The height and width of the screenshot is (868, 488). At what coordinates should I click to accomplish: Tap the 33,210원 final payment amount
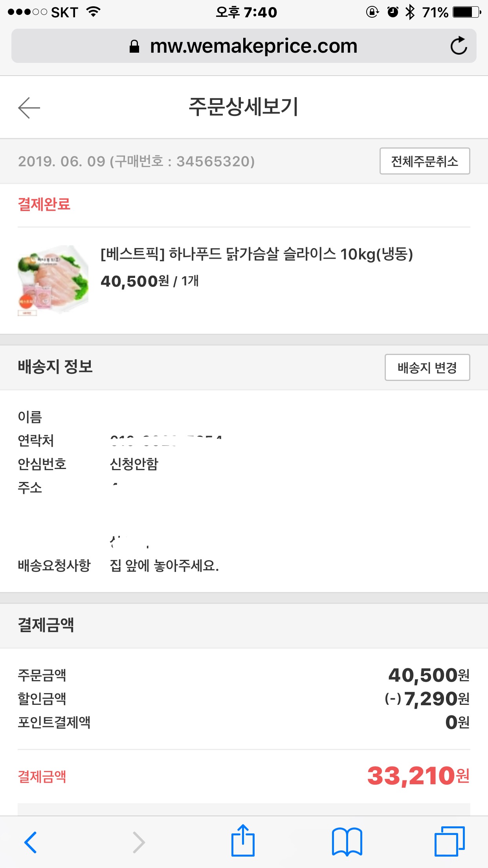point(418,776)
